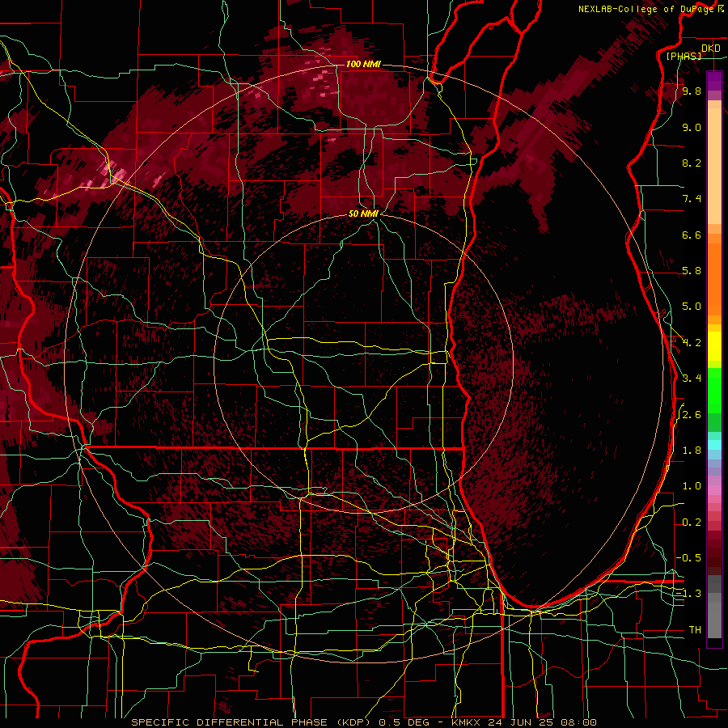Screen dimensions: 728x728
Task: Pick the bright green color scale segment
Action: 714,390
